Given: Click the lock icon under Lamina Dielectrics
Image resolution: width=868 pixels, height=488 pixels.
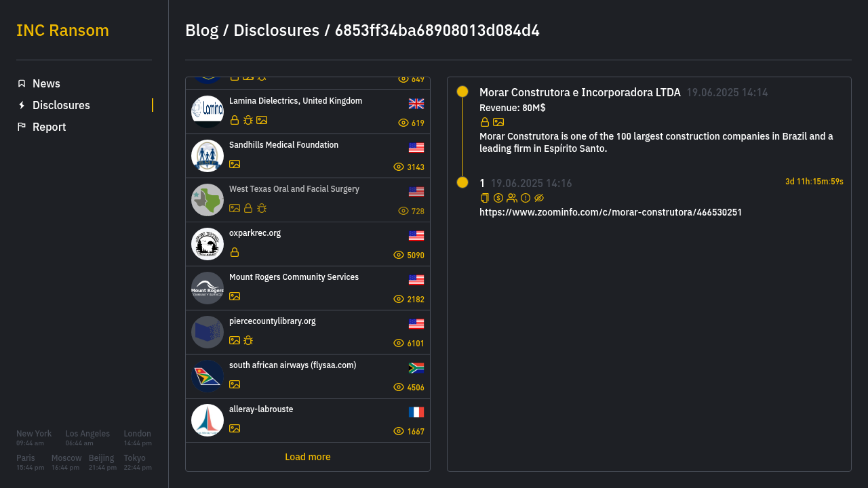Looking at the screenshot, I should pos(235,120).
